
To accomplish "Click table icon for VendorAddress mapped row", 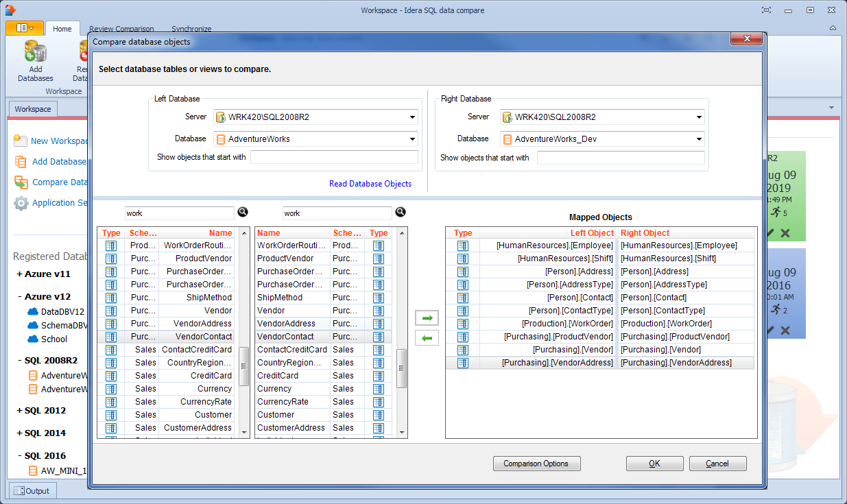I will point(463,363).
